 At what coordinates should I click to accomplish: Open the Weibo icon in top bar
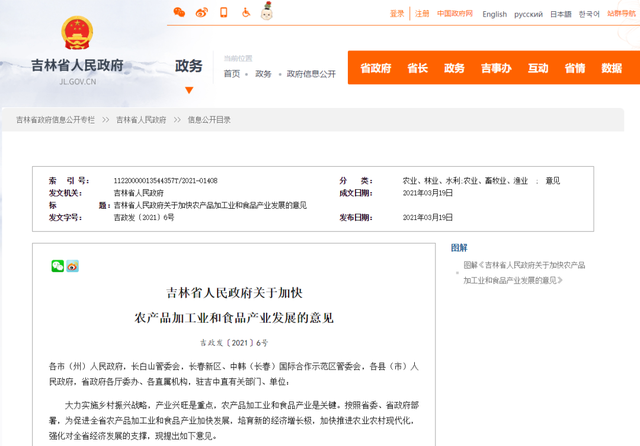(202, 13)
